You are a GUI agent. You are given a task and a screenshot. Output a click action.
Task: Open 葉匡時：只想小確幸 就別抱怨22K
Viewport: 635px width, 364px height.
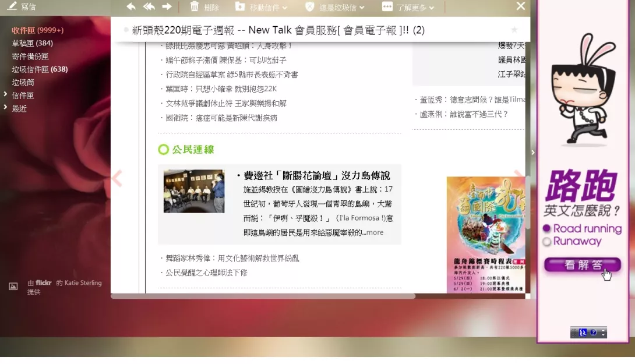(221, 89)
